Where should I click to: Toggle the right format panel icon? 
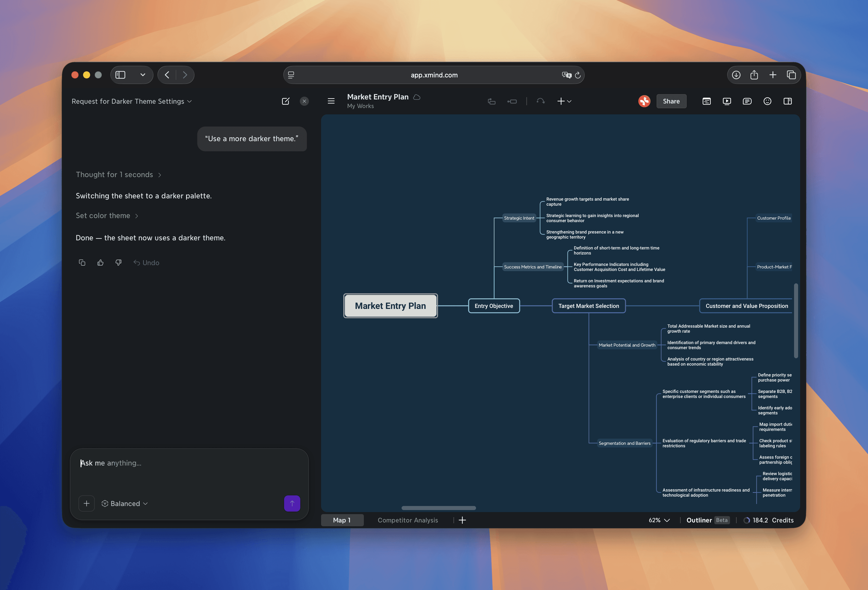coord(788,101)
